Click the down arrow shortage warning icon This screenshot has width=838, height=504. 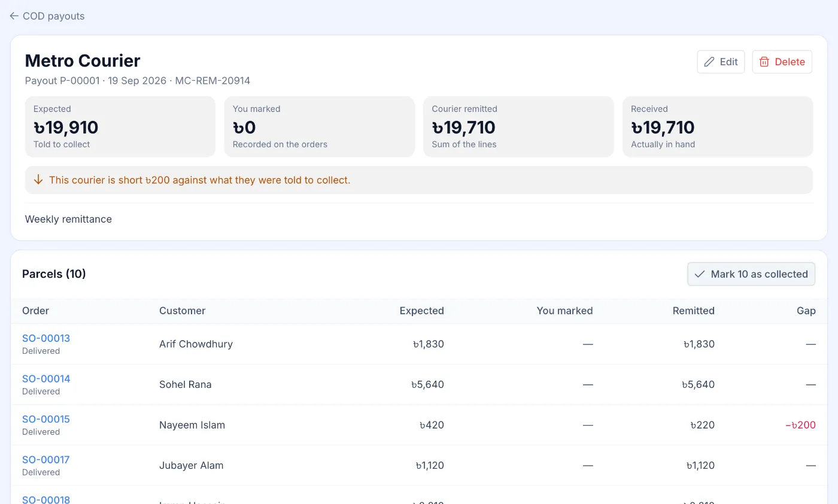(x=38, y=180)
